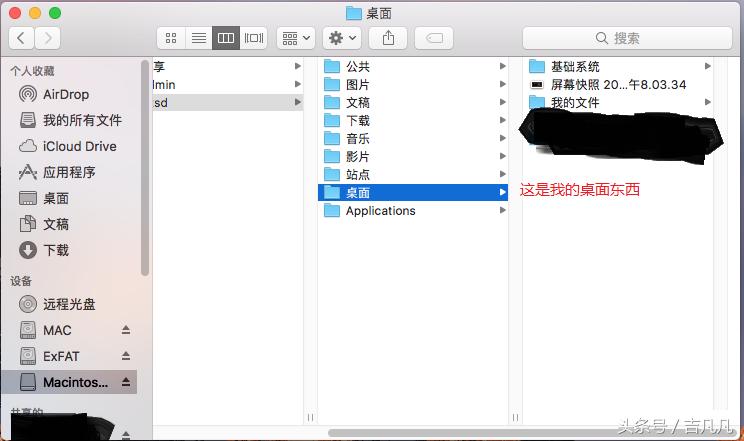Select 桌面 in the sidebar favorites
This screenshot has height=441, width=744.
pyautogui.click(x=69, y=198)
